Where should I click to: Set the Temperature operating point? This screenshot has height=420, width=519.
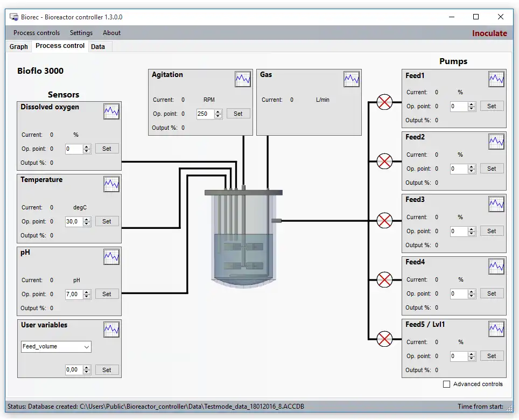point(107,221)
